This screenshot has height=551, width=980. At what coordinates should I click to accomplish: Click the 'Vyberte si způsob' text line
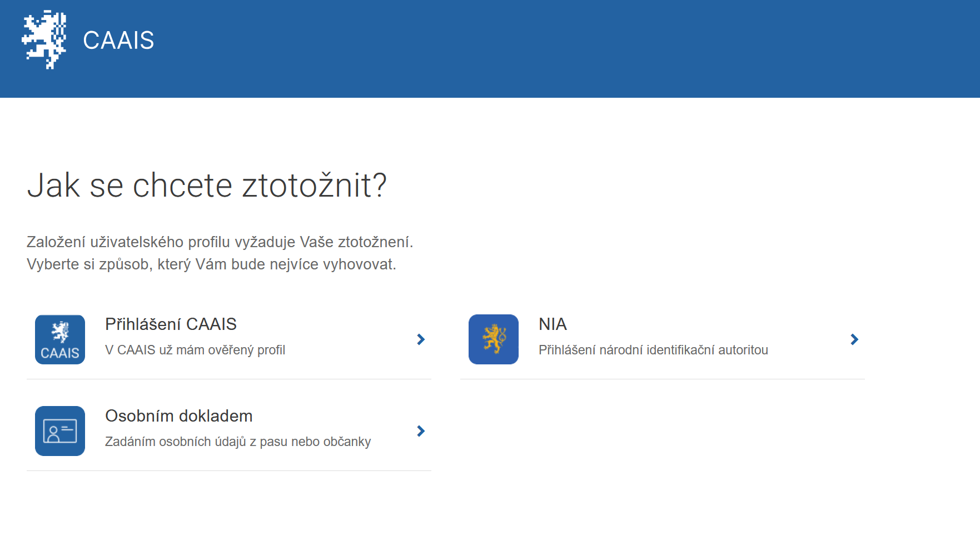coord(211,264)
